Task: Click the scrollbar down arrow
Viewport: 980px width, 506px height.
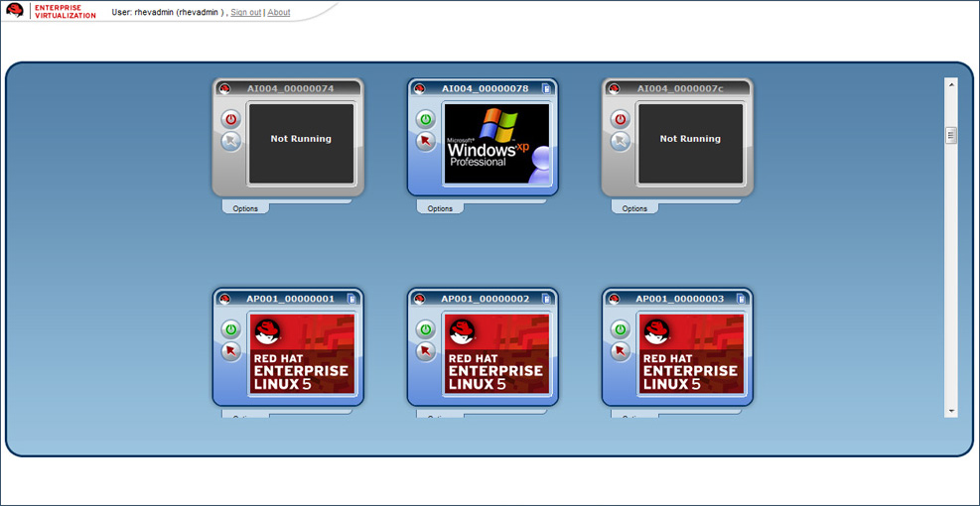Action: point(951,411)
